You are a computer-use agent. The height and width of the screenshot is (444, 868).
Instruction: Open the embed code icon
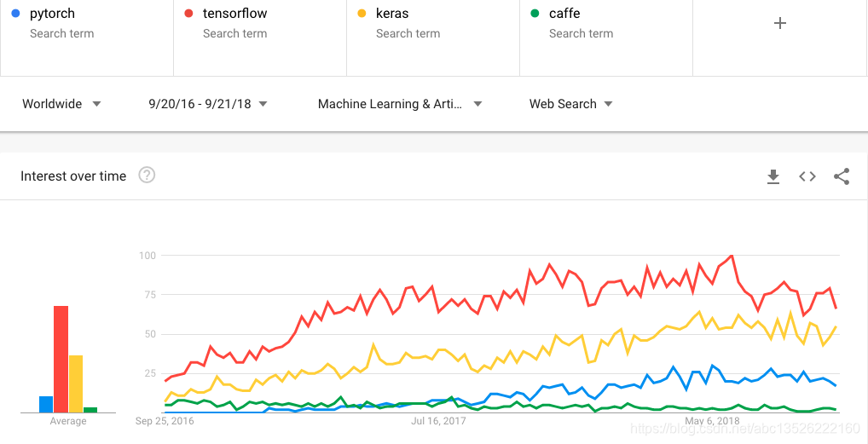point(807,176)
